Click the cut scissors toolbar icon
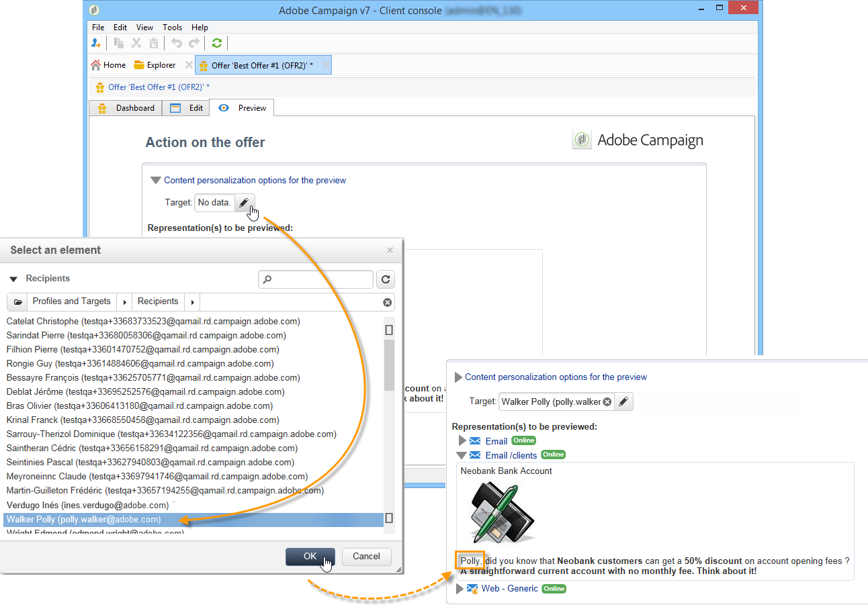This screenshot has height=615, width=868. point(136,43)
